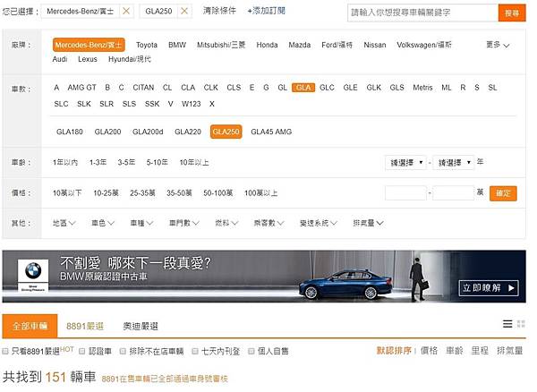Click the 立即瞭解 banner button

pos(489,288)
